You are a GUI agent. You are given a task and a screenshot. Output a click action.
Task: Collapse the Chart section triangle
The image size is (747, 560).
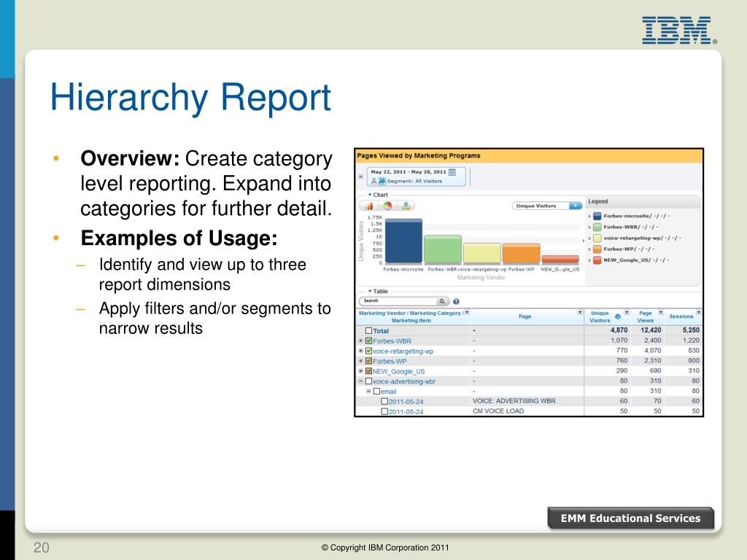[370, 195]
